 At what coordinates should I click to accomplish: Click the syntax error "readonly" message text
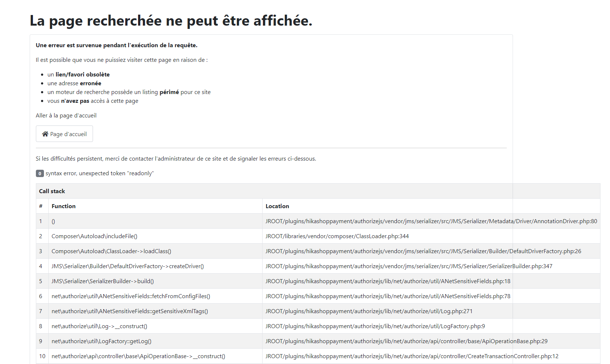pyautogui.click(x=100, y=173)
